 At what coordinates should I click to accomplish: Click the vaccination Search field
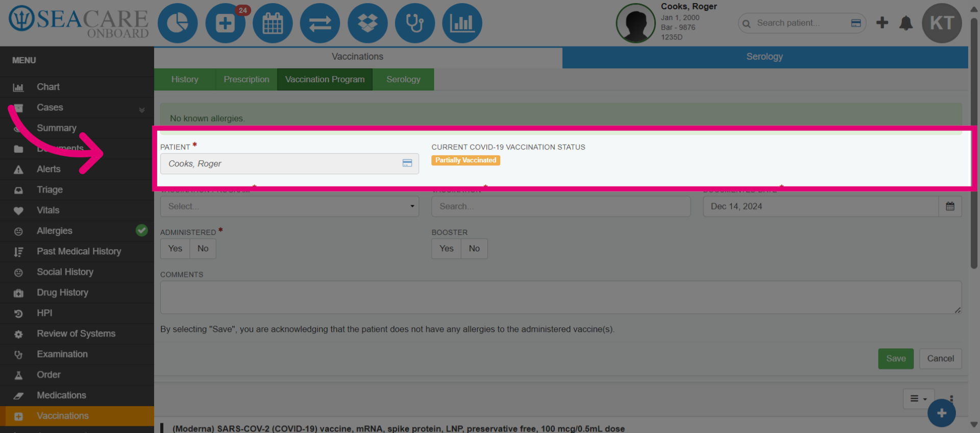click(x=561, y=206)
